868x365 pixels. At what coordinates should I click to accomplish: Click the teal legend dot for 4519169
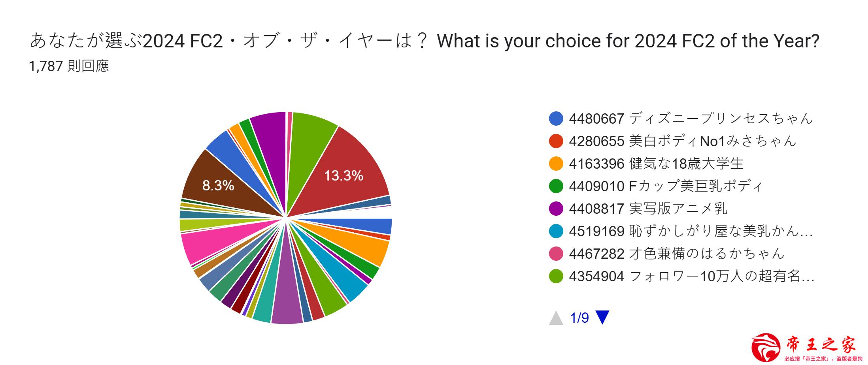[556, 231]
